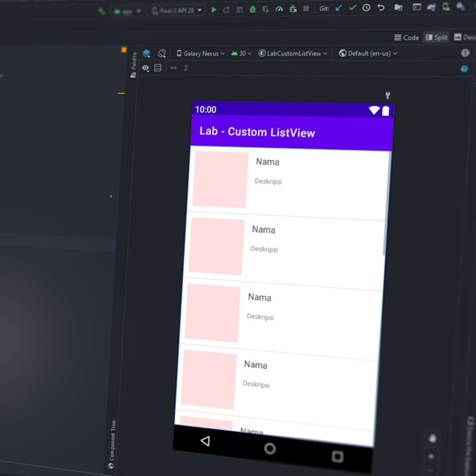
Task: Open Project Structure folder icon
Action: click(398, 8)
